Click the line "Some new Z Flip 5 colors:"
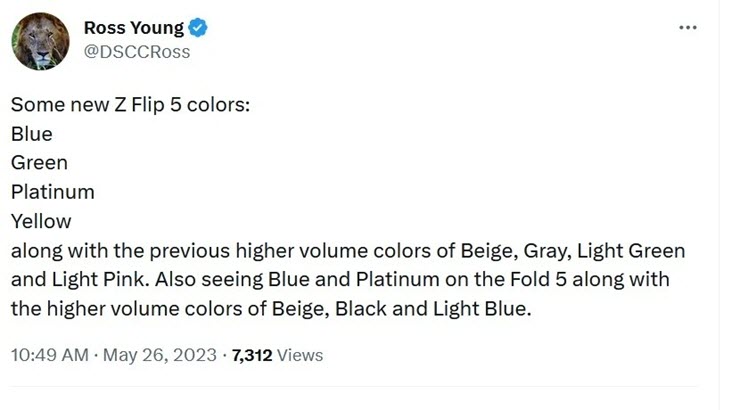 click(x=129, y=104)
